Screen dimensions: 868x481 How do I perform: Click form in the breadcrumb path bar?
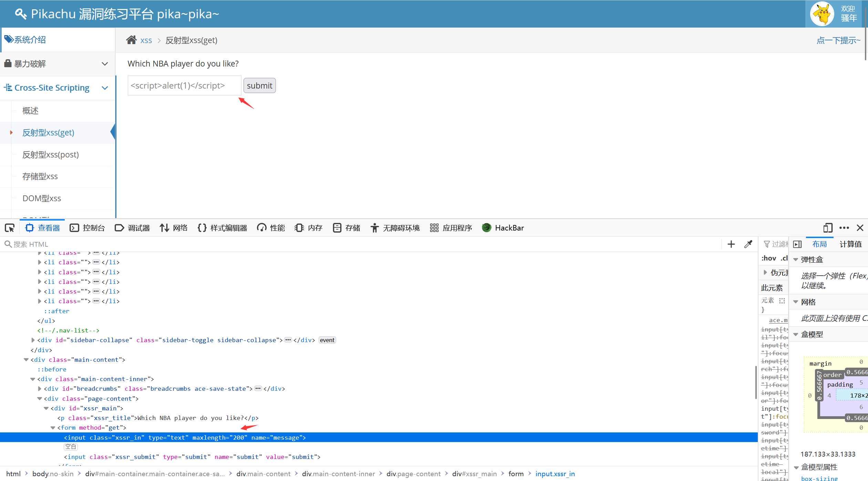[x=516, y=474]
